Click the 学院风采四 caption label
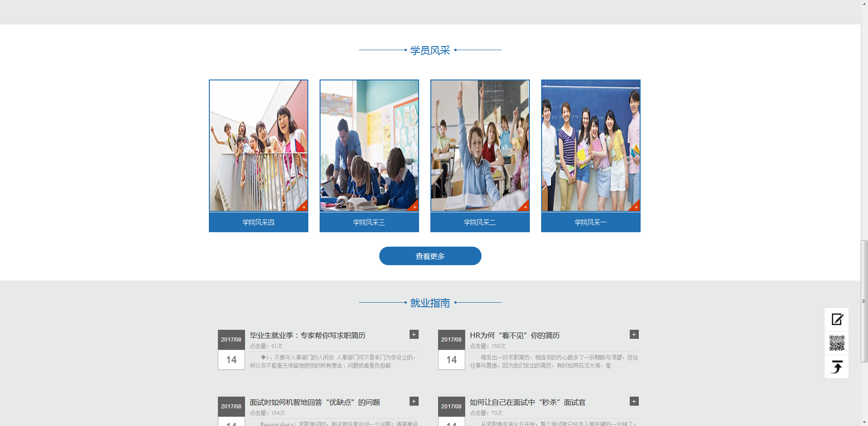The image size is (868, 426). click(258, 222)
